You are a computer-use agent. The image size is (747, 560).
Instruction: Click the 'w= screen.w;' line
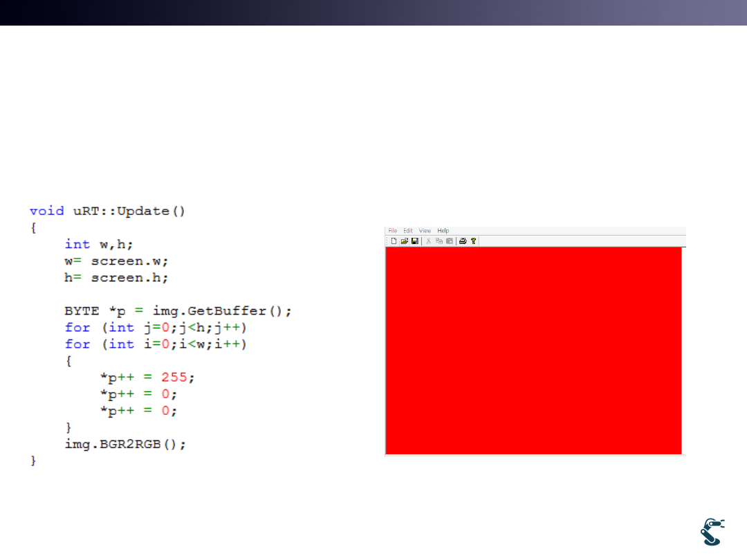tap(116, 261)
